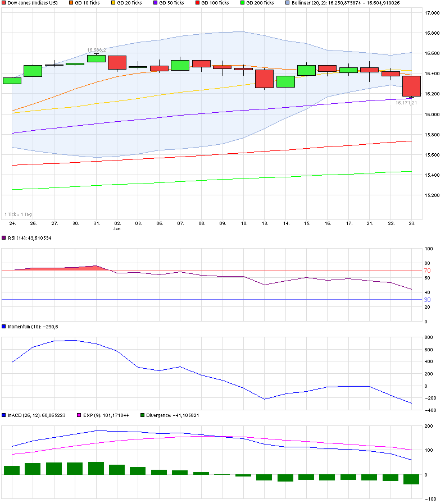Click the 'Divergence: -41,105821' label
This screenshot has width=445, height=504.
pyautogui.click(x=172, y=416)
